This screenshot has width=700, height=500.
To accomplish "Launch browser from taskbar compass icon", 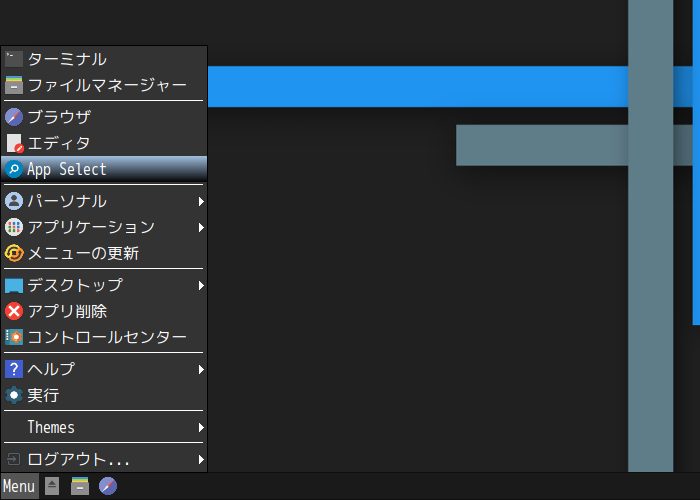I will click(108, 486).
